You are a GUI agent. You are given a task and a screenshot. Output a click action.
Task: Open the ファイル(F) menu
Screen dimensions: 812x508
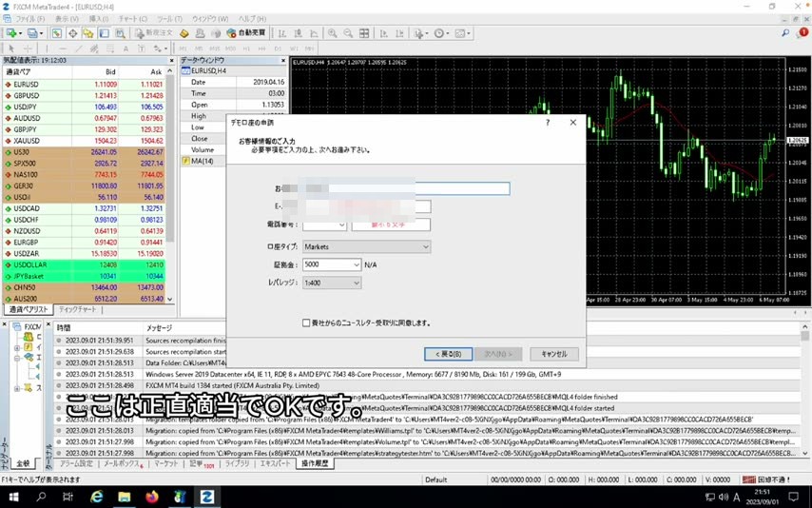click(30, 19)
